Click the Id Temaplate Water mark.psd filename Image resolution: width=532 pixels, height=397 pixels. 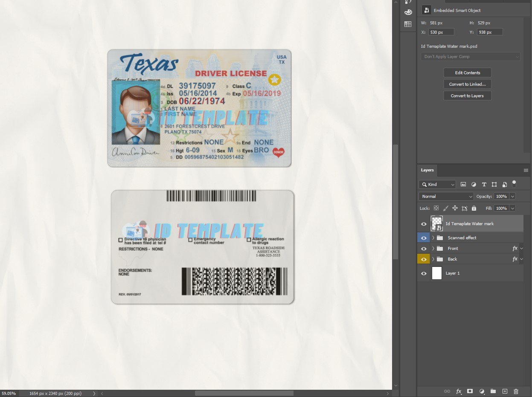point(449,46)
